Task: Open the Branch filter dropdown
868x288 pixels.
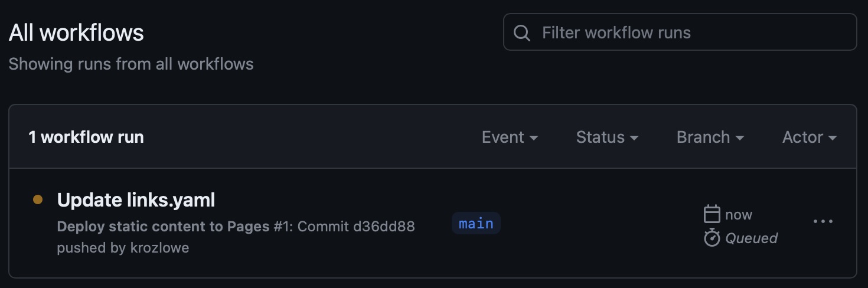Action: (710, 138)
